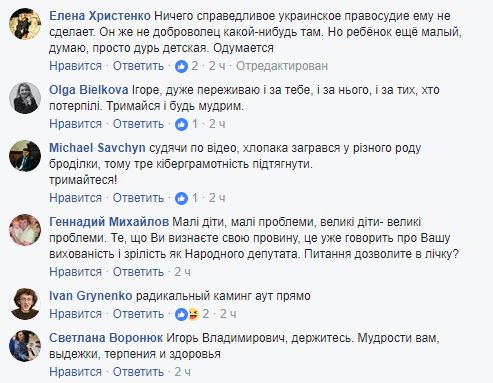Viewport: 493px width, 383px height.
Task: Click the haha emoji reaction on Ivan Grynenko's comment
Action: [193, 314]
